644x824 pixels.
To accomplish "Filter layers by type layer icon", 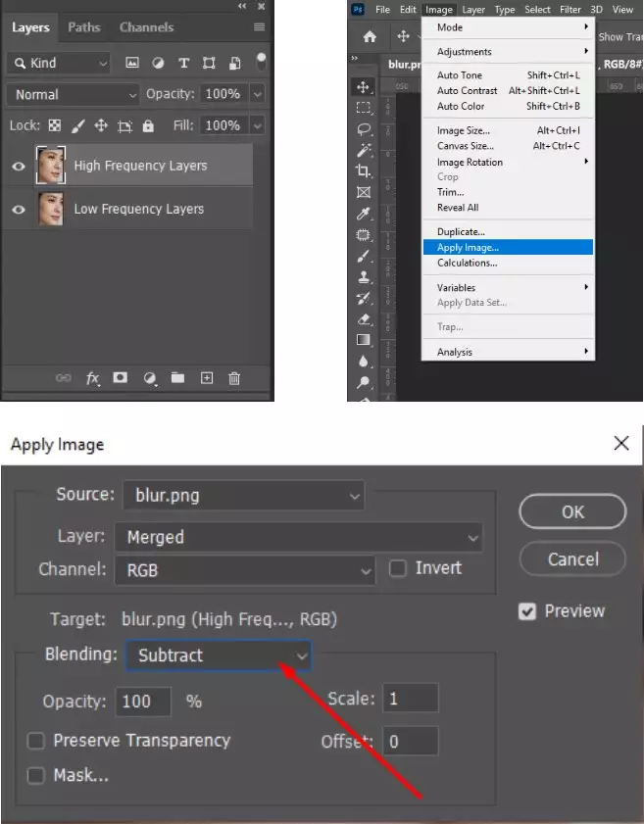I will pyautogui.click(x=183, y=63).
